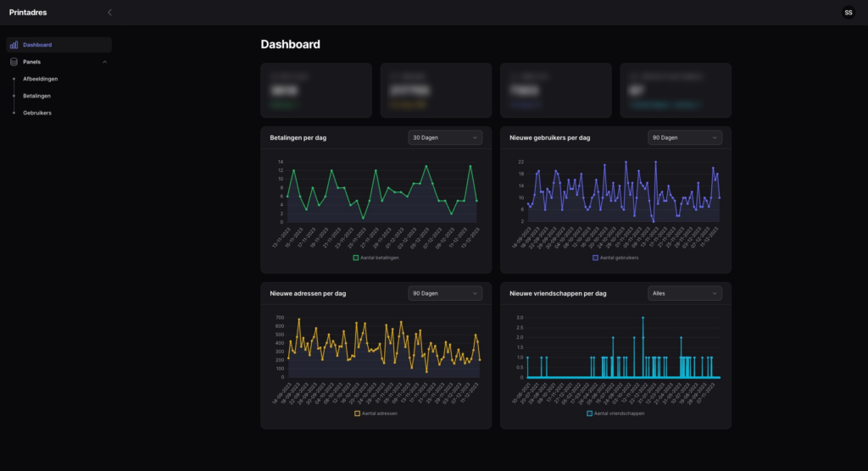Collapse the sidebar with the chevron arrow
Image resolution: width=868 pixels, height=471 pixels.
tap(109, 13)
